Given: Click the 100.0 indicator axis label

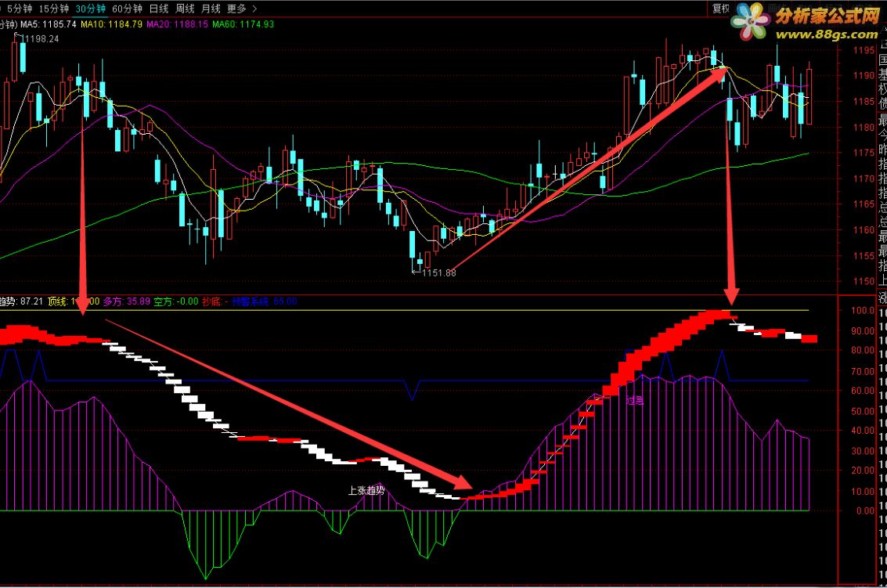Looking at the screenshot, I should pos(864,310).
